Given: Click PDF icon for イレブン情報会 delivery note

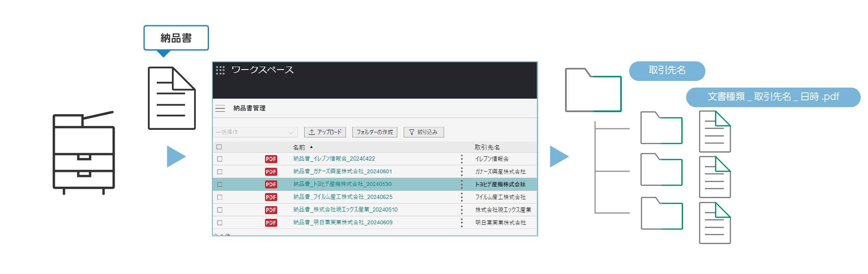Looking at the screenshot, I should pos(271,159).
